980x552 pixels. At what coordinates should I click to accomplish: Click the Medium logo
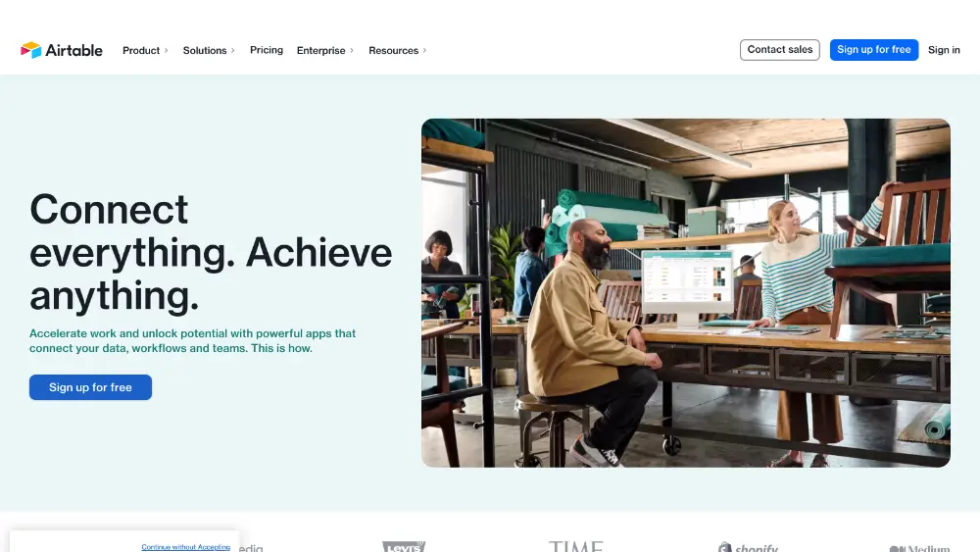918,548
